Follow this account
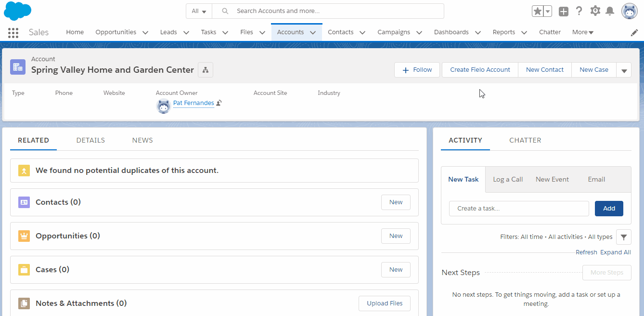Viewport: 644px width, 316px height. click(x=417, y=70)
